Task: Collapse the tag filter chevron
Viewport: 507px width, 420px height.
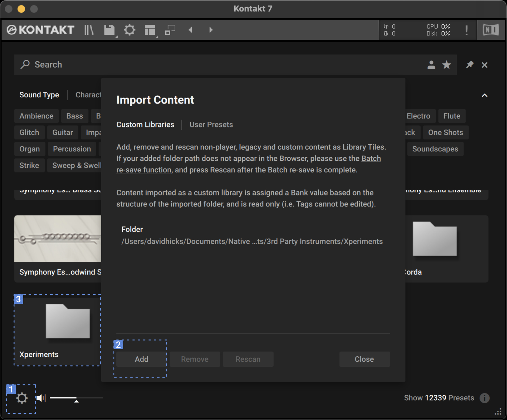Action: [484, 95]
